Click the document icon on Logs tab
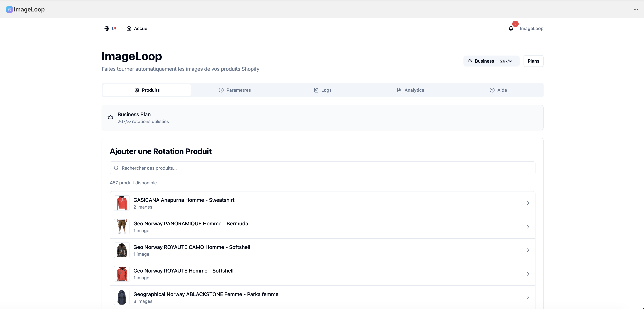Screen dimensions: 644x309 (x=316, y=90)
